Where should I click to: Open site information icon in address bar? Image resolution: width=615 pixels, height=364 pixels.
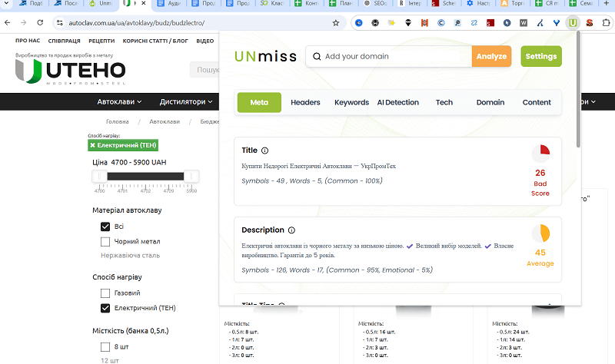click(x=60, y=23)
